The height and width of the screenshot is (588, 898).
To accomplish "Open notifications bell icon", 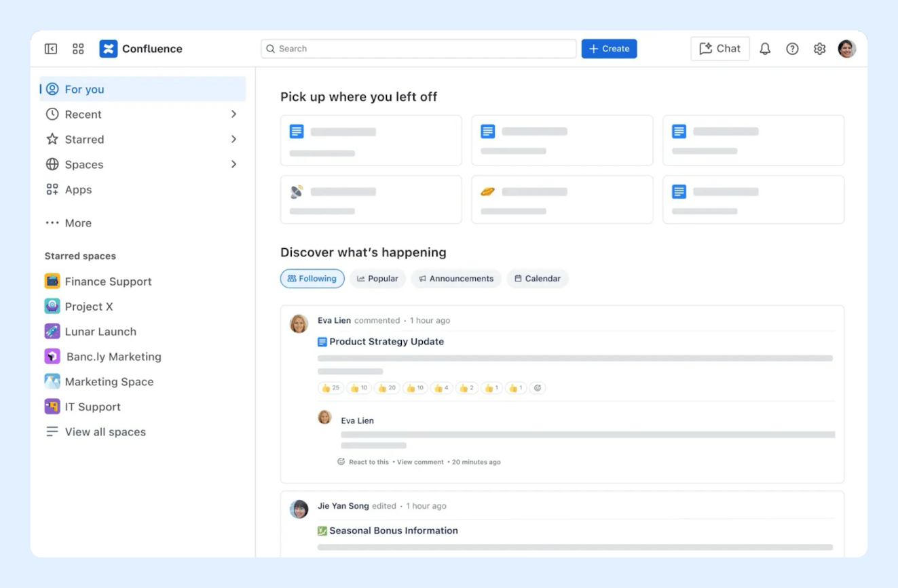I will [x=765, y=49].
